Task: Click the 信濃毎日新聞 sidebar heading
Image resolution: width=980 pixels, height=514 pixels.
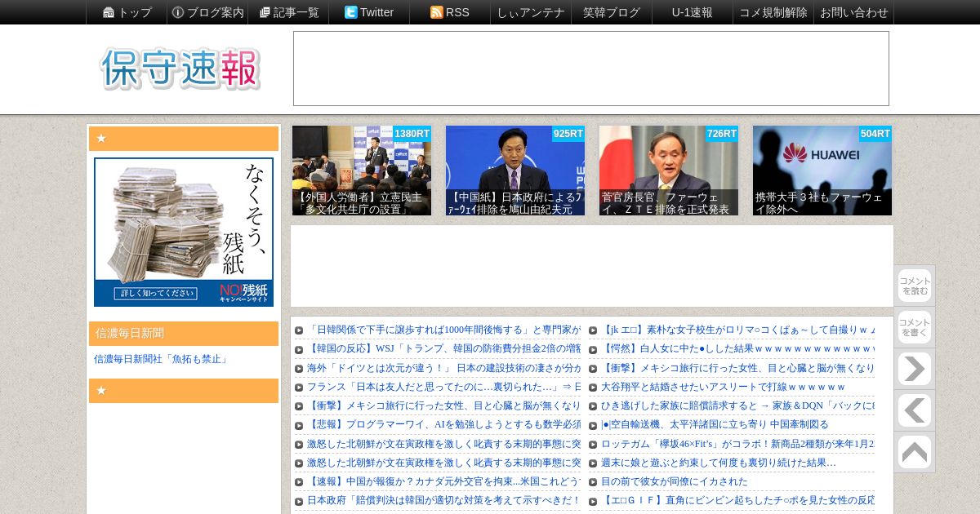Action: click(184, 334)
